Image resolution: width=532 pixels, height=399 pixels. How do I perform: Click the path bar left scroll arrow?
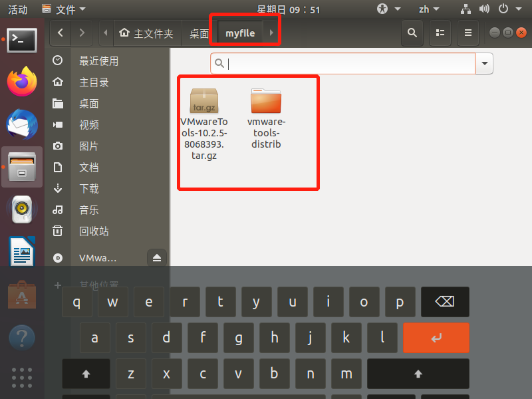[106, 33]
